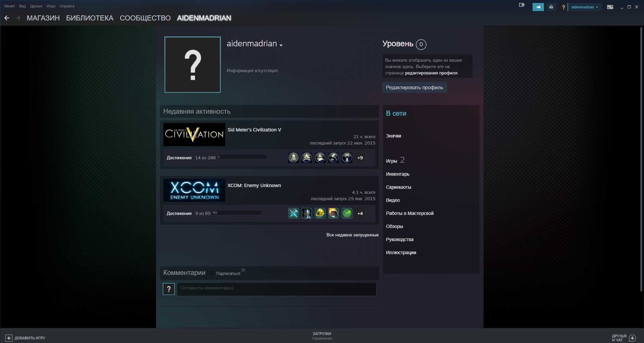Click the (?) hint next to Подписаться
This screenshot has height=343, width=644.
point(243,270)
